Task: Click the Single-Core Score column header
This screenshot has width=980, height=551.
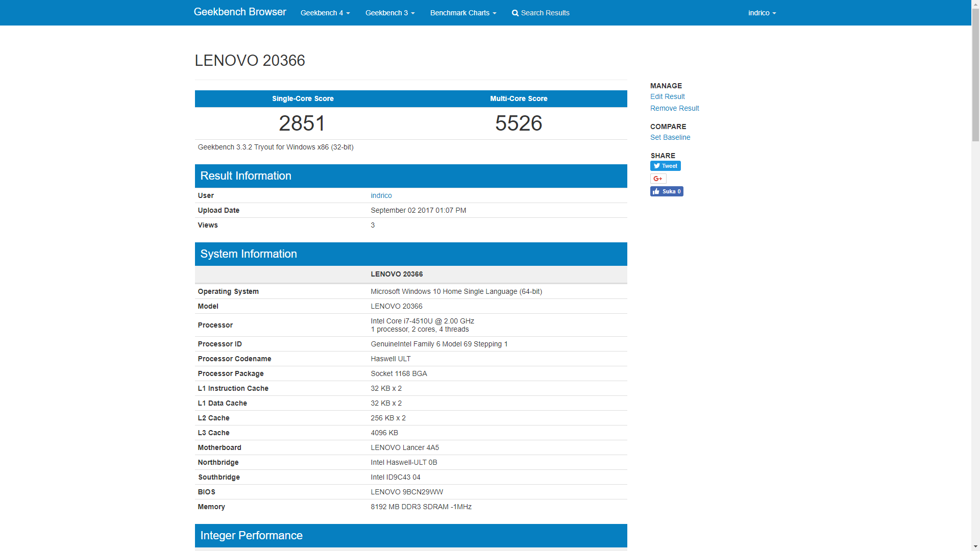Action: pos(303,98)
